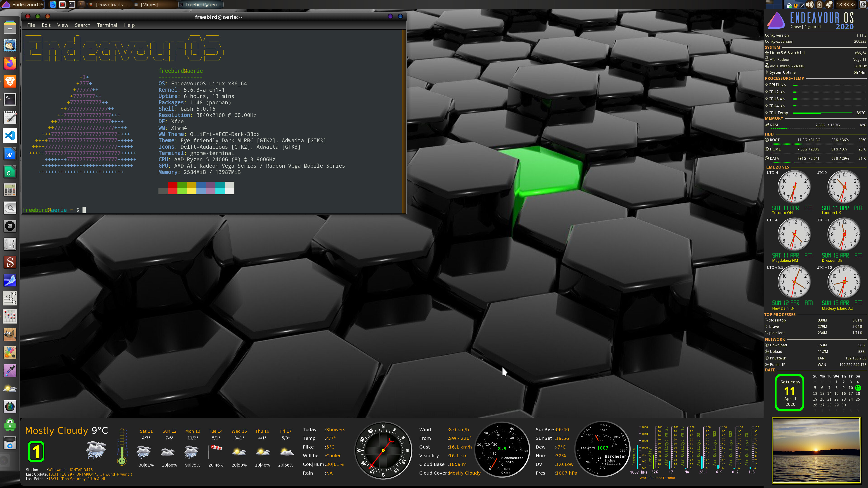The width and height of the screenshot is (868, 488).
Task: Open the text editor notepad icon
Action: 10,117
